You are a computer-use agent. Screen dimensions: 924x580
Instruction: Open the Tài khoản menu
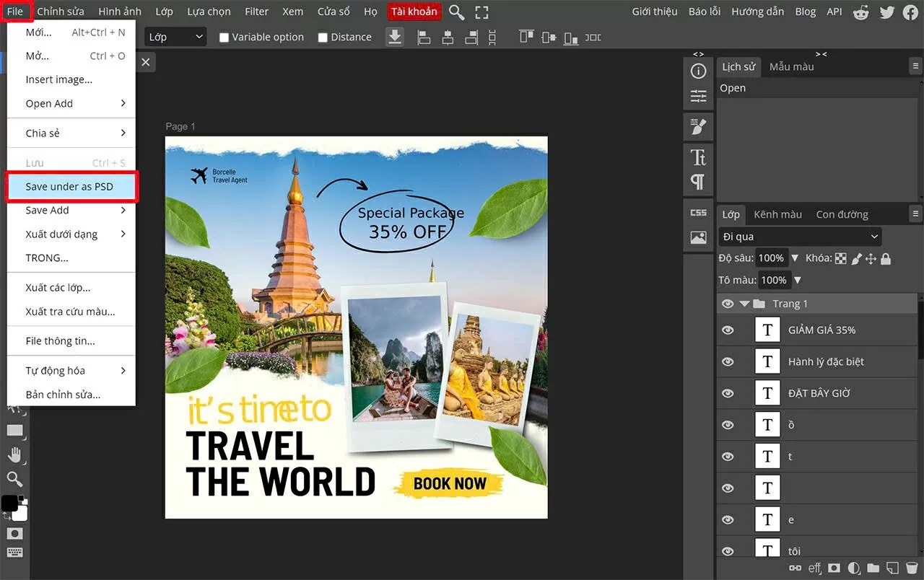413,12
